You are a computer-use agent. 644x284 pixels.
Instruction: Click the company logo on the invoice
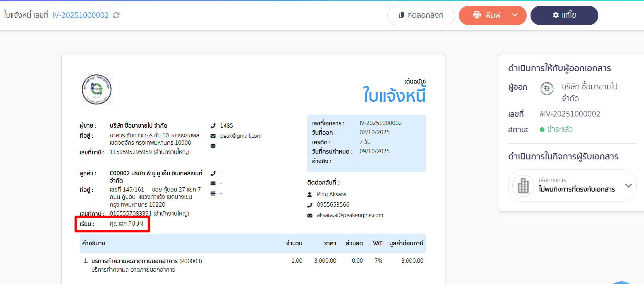point(96,89)
